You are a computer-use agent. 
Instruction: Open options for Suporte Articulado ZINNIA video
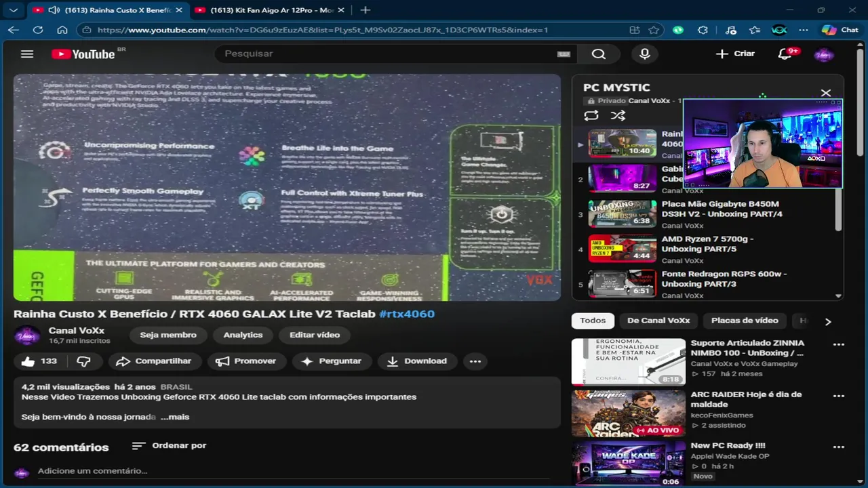[839, 344]
